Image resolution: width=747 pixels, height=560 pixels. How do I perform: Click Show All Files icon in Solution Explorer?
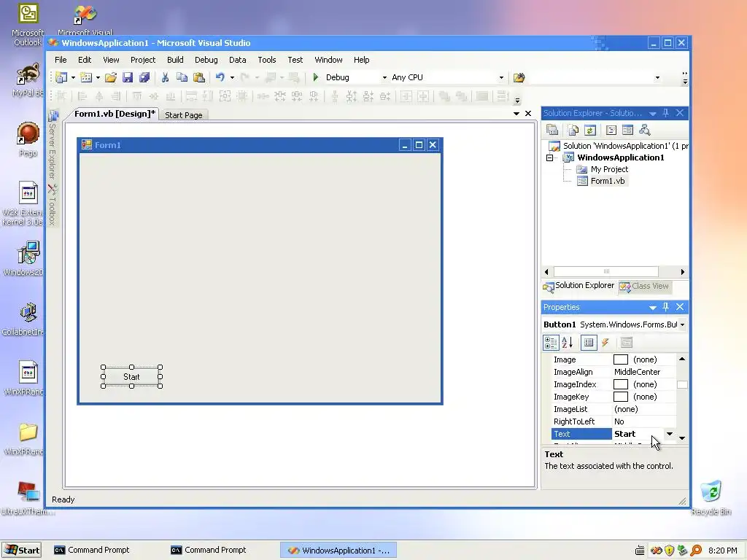573,130
